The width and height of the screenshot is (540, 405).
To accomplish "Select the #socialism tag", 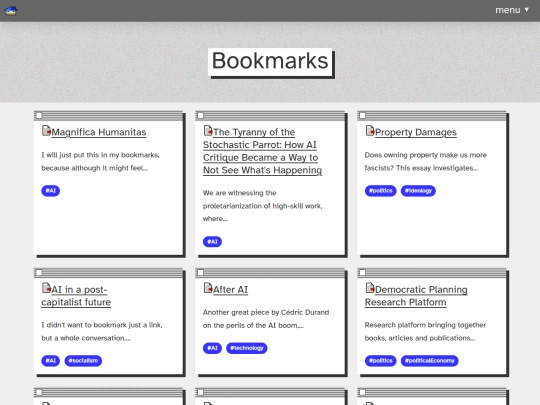I will [x=83, y=361].
